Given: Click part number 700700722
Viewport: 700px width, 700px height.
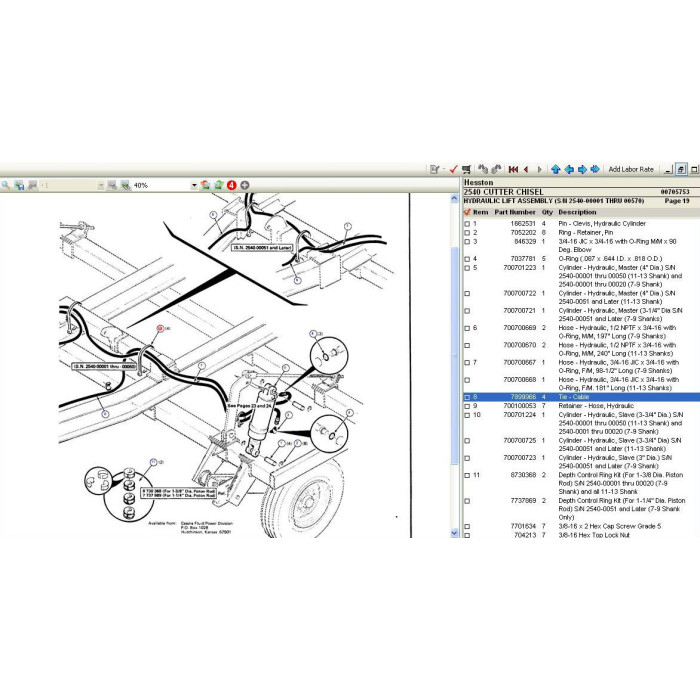Looking at the screenshot, I should click(520, 294).
